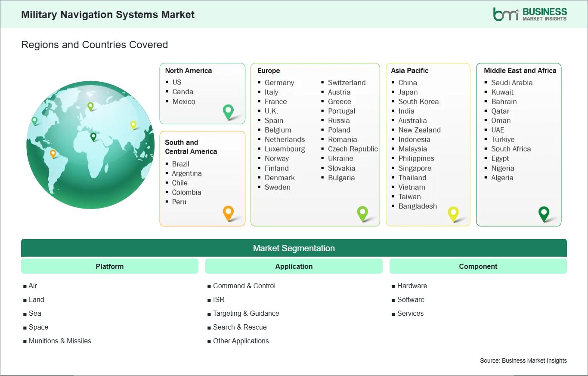This screenshot has height=376, width=588.
Task: Select 'Türkiye' in Middle East list
Action: pos(503,139)
